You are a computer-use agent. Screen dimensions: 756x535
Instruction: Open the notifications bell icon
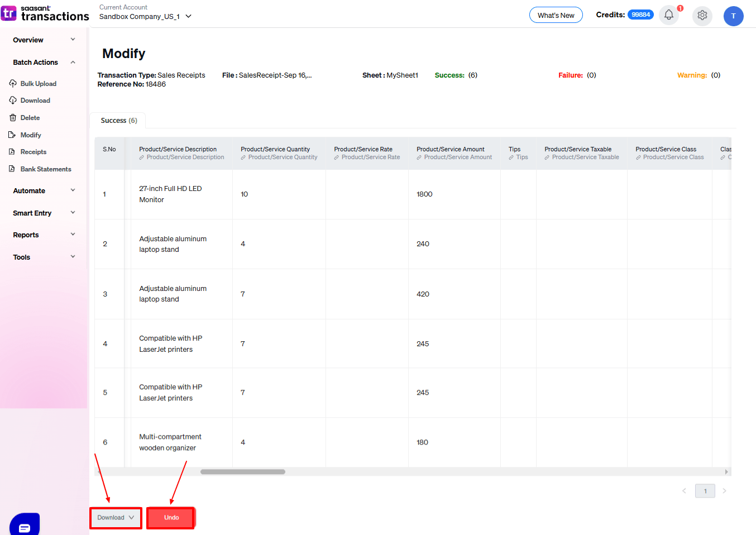click(x=668, y=15)
